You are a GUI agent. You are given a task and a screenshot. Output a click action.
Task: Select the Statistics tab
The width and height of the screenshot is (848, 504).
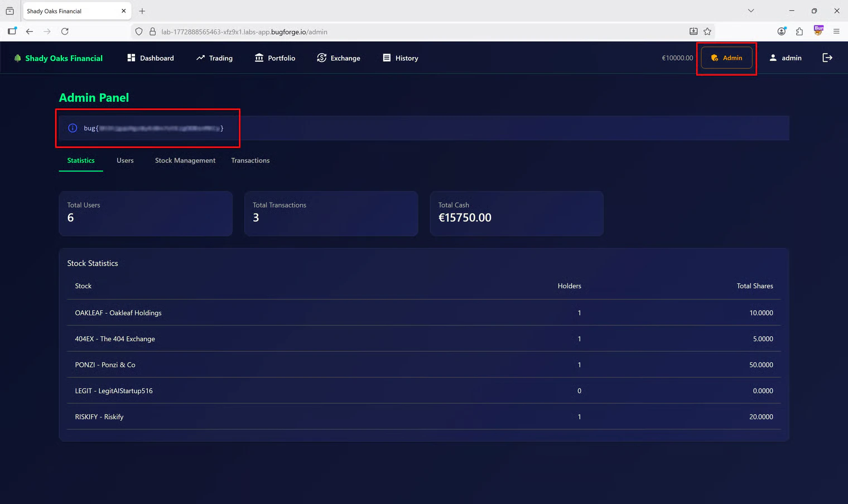[81, 161]
